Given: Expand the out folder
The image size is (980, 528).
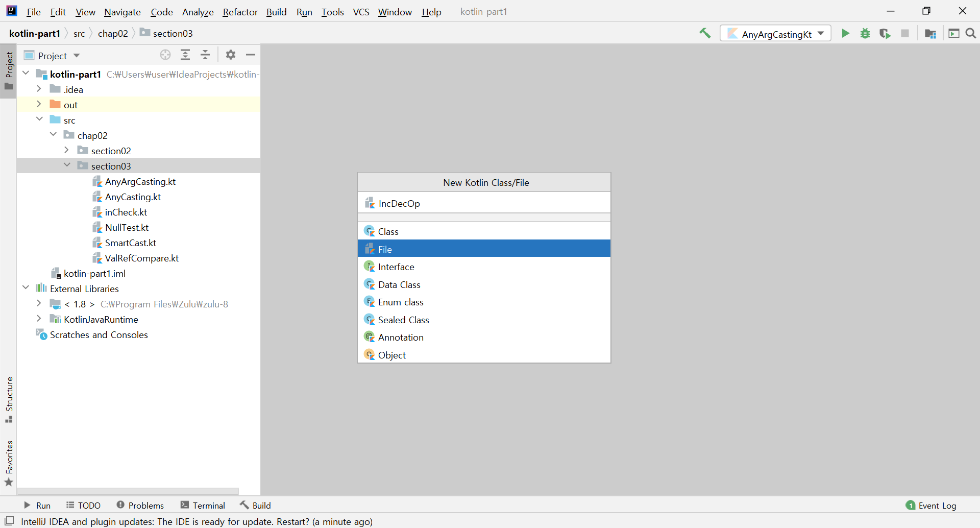Looking at the screenshot, I should coord(39,104).
